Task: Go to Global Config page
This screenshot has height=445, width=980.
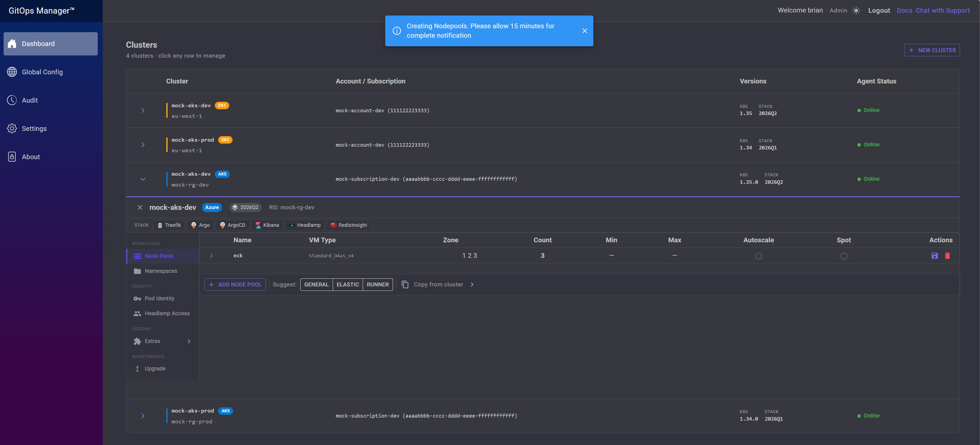Action: point(51,72)
